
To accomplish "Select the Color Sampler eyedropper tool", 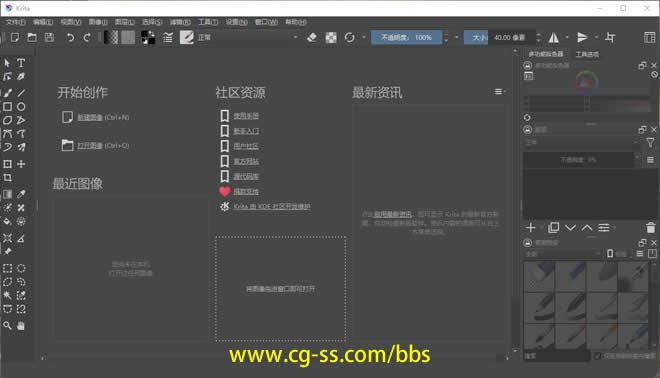I will 21,194.
